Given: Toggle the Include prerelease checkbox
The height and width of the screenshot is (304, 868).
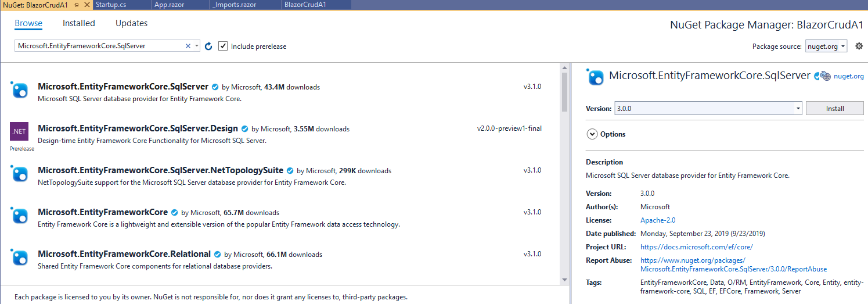Looking at the screenshot, I should (223, 46).
